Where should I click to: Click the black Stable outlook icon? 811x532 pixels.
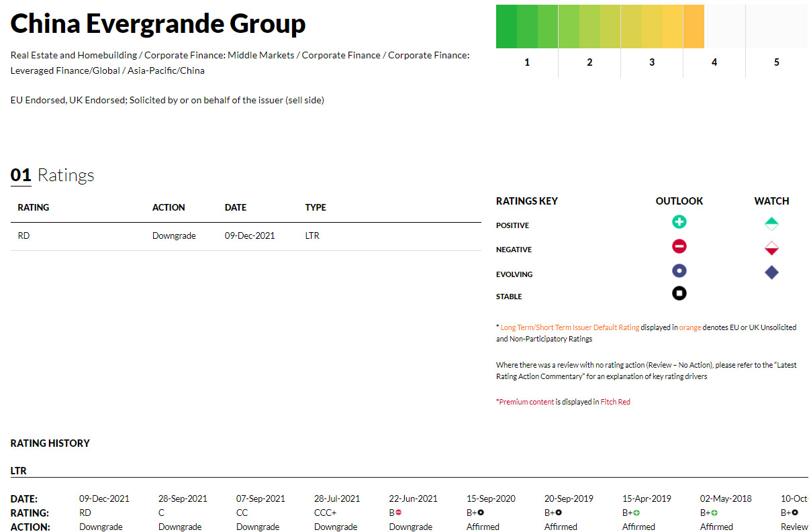pos(679,293)
